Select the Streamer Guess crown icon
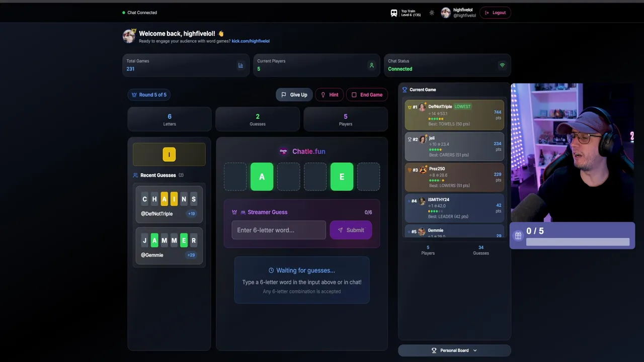This screenshot has width=644, height=362. point(234,212)
